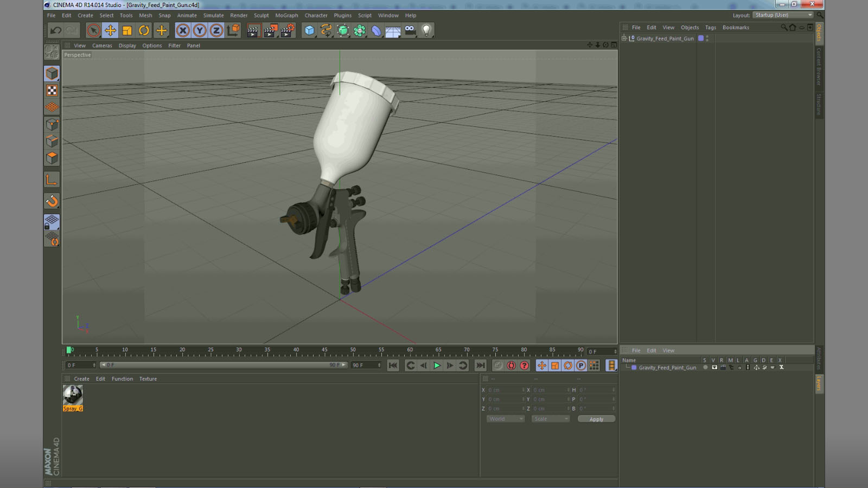This screenshot has width=868, height=488.
Task: Activate the Rotate tool in top toolbar
Action: [x=144, y=30]
